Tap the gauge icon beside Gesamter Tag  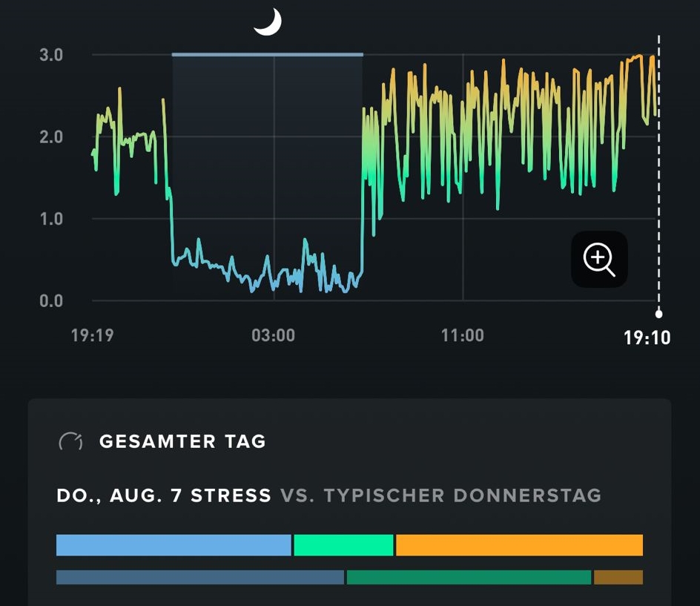click(71, 442)
